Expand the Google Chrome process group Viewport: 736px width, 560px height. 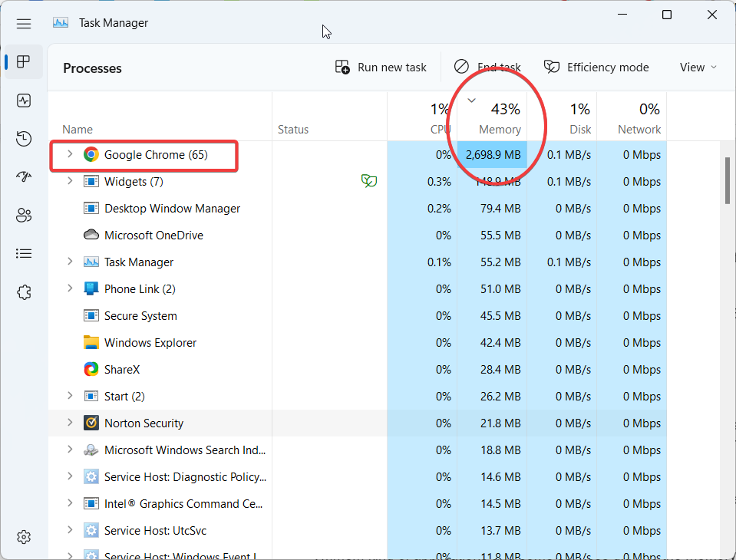pos(70,154)
